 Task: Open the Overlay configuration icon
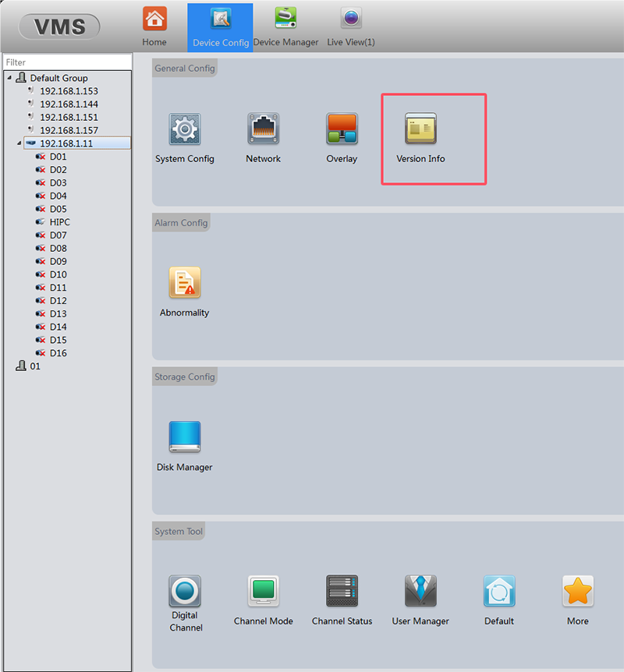point(342,129)
